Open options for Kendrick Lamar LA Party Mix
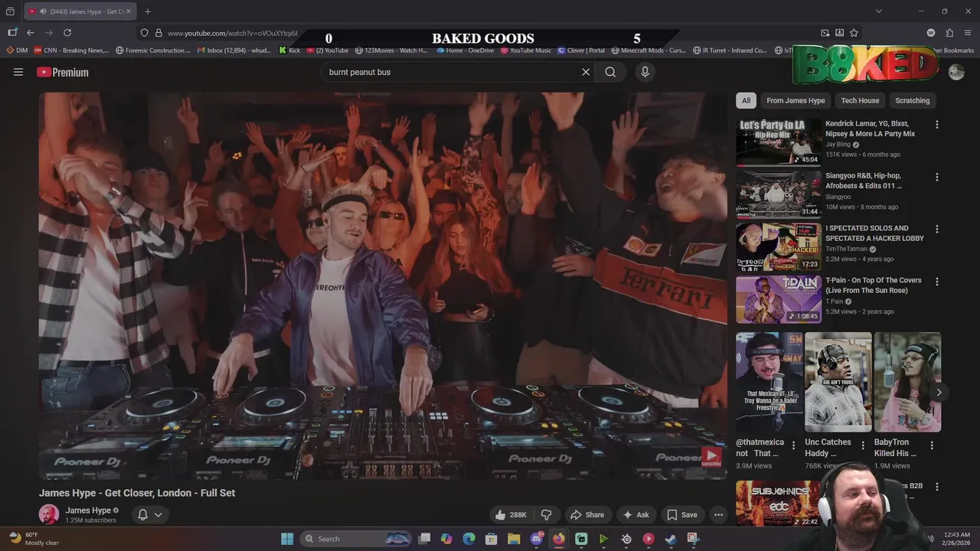This screenshot has width=980, height=551. coord(936,125)
